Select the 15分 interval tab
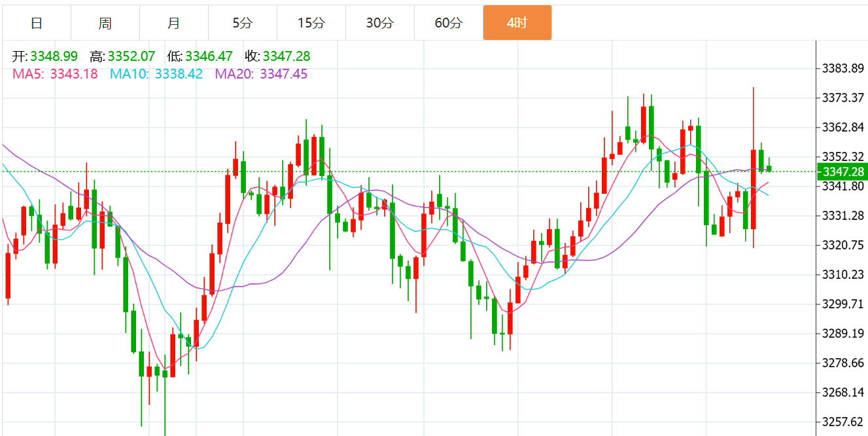Image resolution: width=868 pixels, height=436 pixels. (x=311, y=23)
